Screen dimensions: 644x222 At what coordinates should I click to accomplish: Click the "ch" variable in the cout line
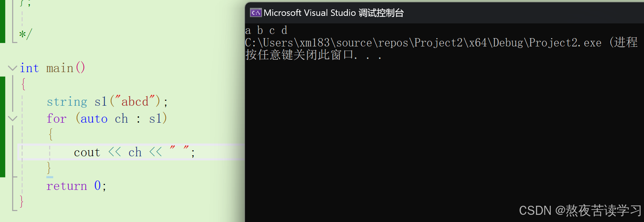[x=135, y=153]
